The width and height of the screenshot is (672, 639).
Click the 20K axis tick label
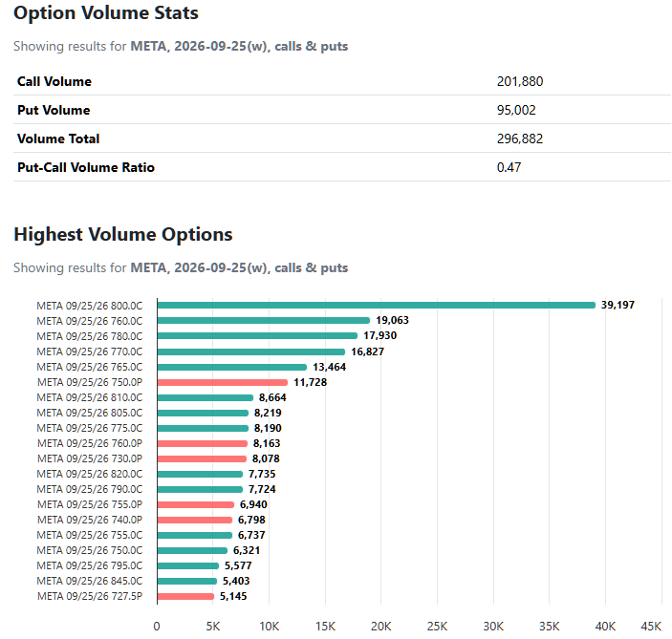(381, 627)
